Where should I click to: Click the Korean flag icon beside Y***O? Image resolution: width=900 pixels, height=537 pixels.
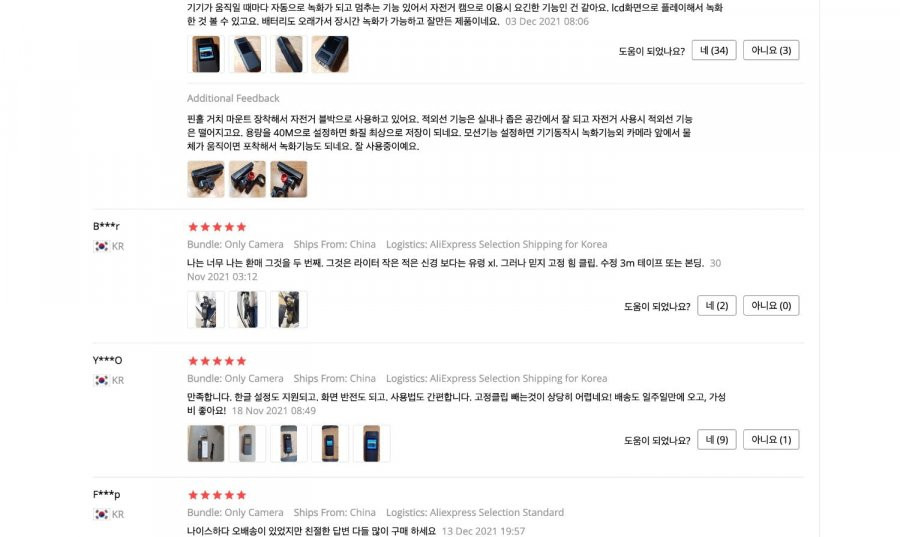(101, 380)
